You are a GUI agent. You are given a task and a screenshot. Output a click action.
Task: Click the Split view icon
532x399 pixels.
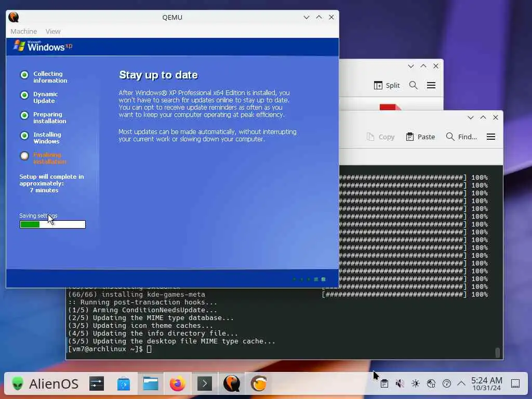click(378, 86)
